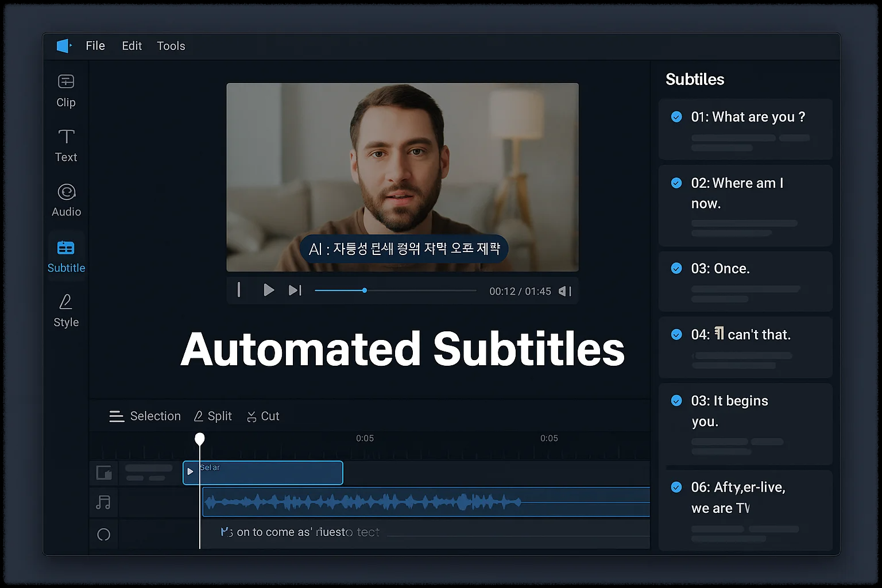Image resolution: width=882 pixels, height=588 pixels.
Task: Select subtitle text '01: What are you ?'
Action: [748, 117]
